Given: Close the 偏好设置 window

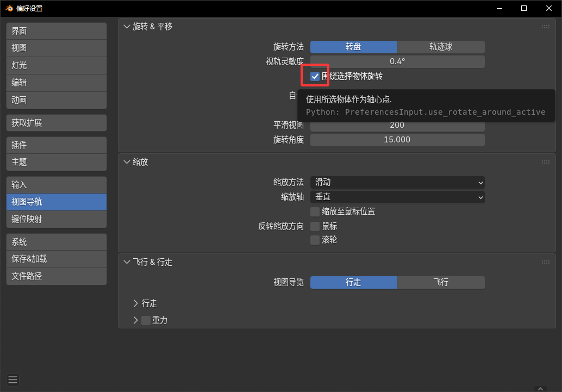Looking at the screenshot, I should point(549,8).
